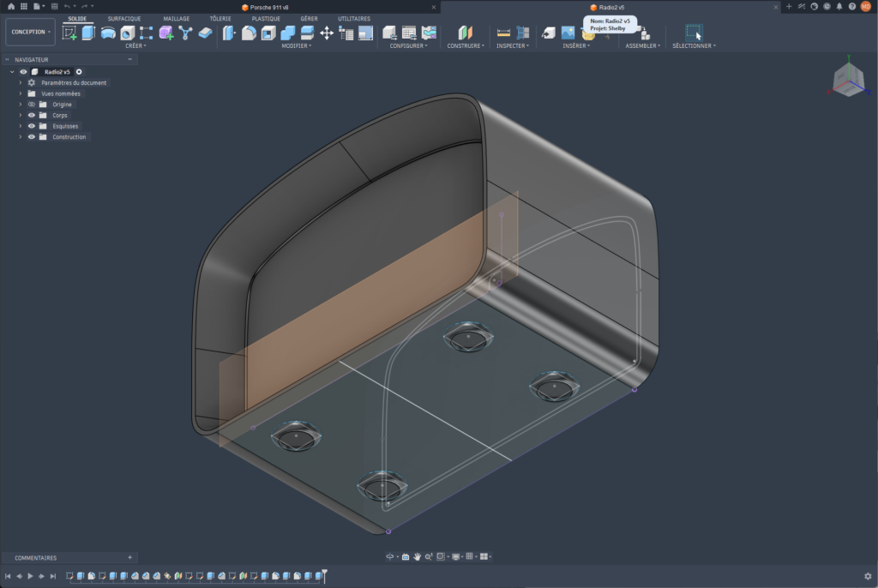Open timeline settings gear
Screen dimensions: 878x588
pos(868,576)
